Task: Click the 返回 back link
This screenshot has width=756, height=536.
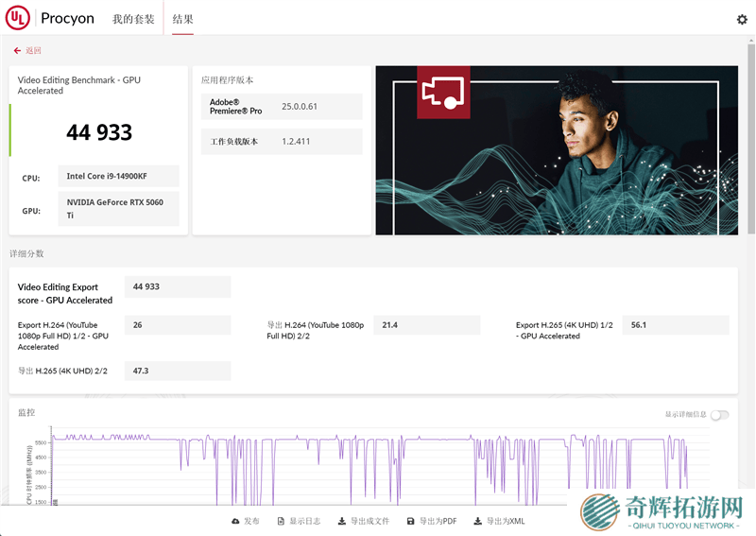Action: click(33, 51)
